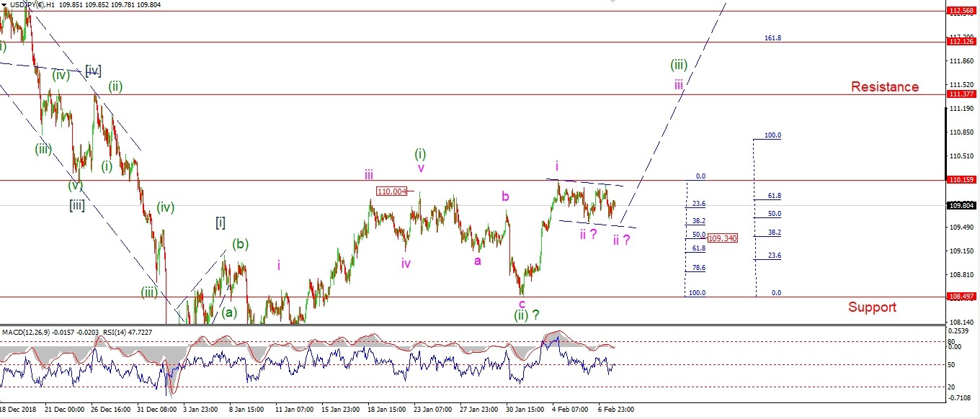The height and width of the screenshot is (419, 980).
Task: Click the 110.004 boxed price label
Action: [x=391, y=191]
